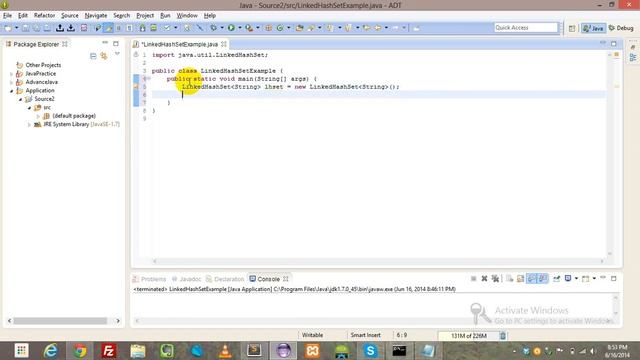The image size is (640, 360).
Task: Click the Save toolbar icon
Action: coord(26,28)
